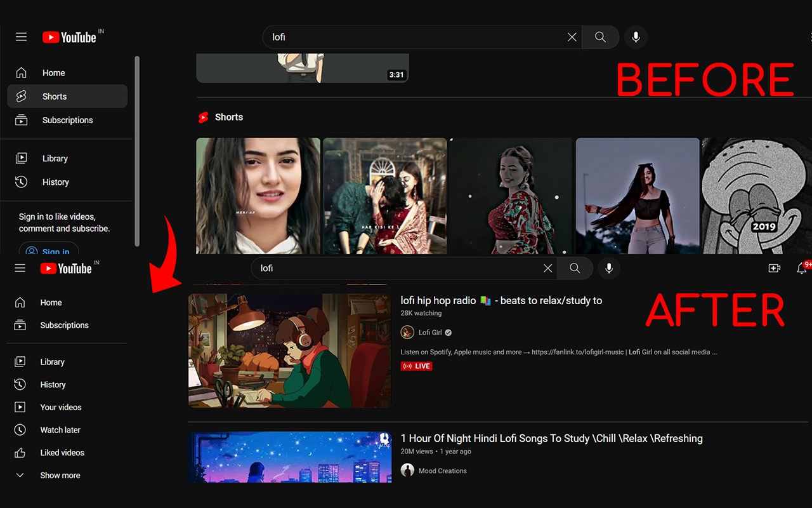Open the Create video upload icon
Image resolution: width=812 pixels, height=508 pixels.
774,268
